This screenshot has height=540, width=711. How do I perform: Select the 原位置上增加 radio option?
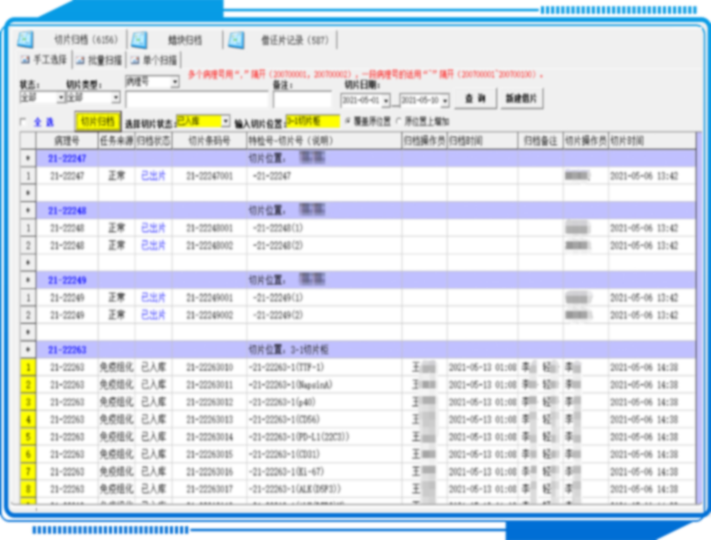point(400,120)
